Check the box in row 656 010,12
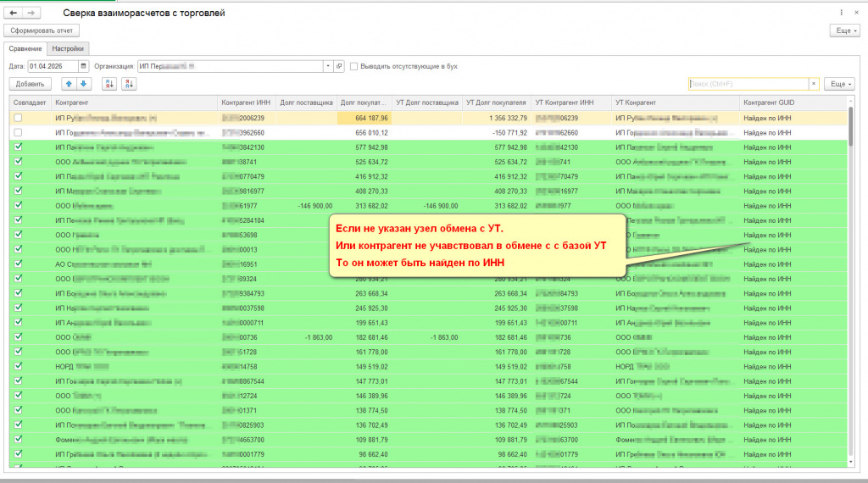868x483 pixels. 19,133
